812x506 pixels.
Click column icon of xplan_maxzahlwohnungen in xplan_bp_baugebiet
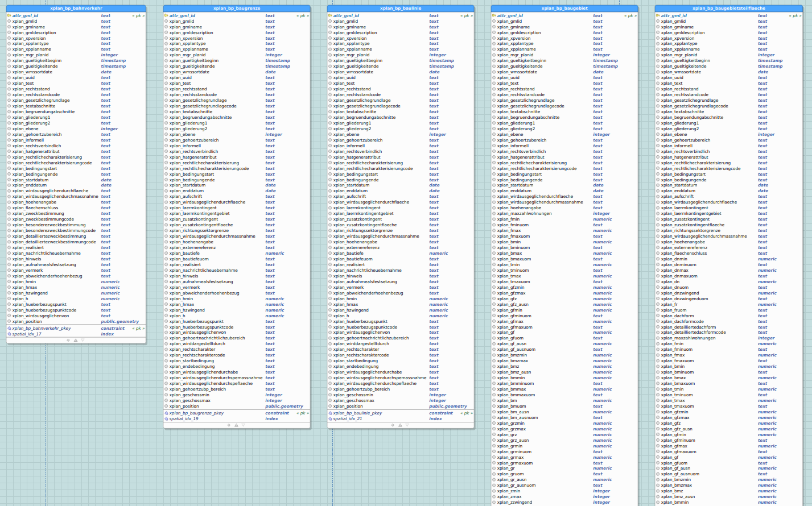tap(494, 214)
